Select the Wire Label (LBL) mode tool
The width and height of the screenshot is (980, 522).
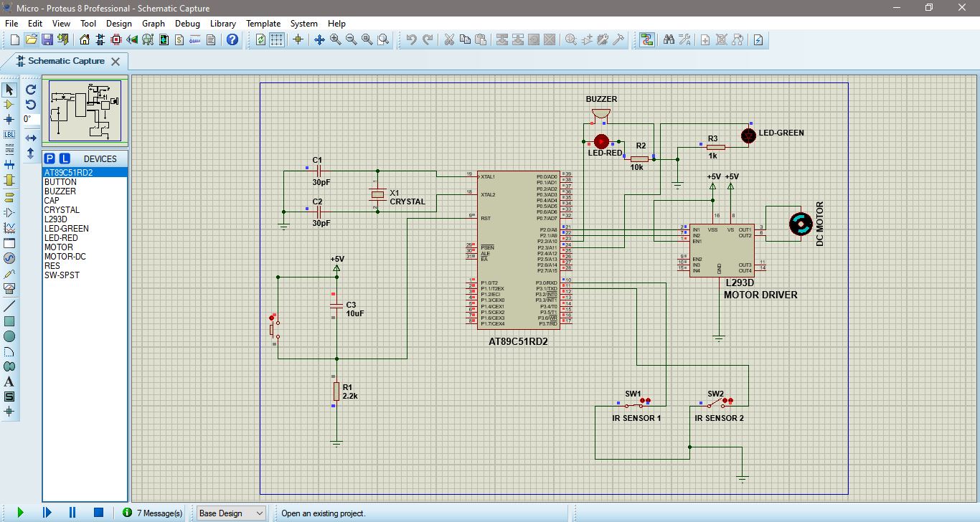[9, 132]
